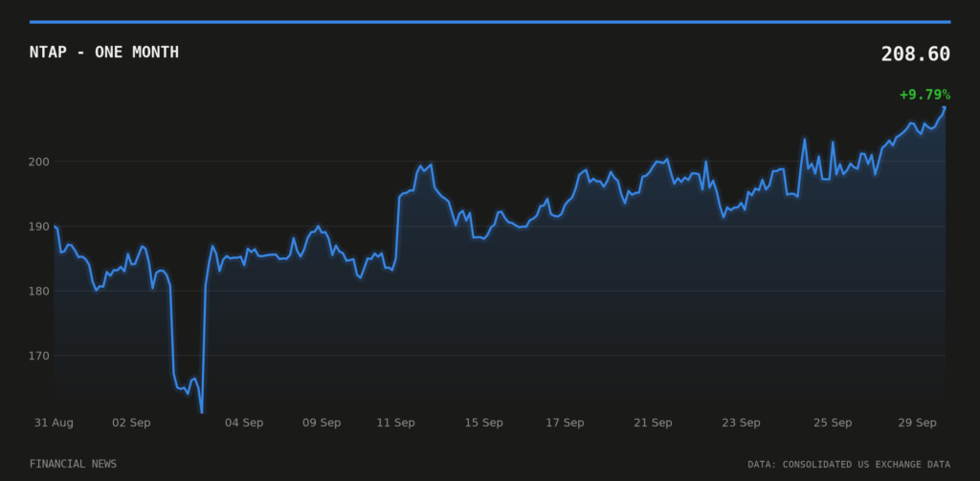Viewport: 980px width, 481px height.
Task: Click the 200 y-axis label
Action: click(39, 162)
